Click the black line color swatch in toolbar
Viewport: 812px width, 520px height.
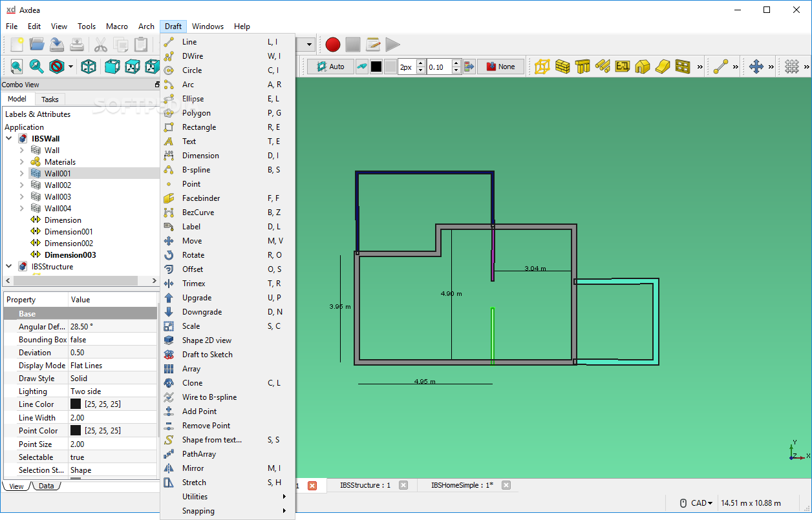[x=376, y=67]
